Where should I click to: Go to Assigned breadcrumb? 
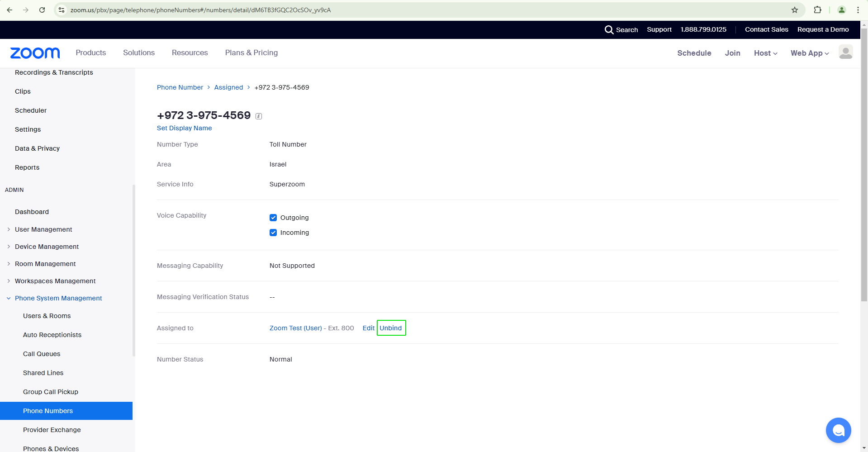click(228, 87)
